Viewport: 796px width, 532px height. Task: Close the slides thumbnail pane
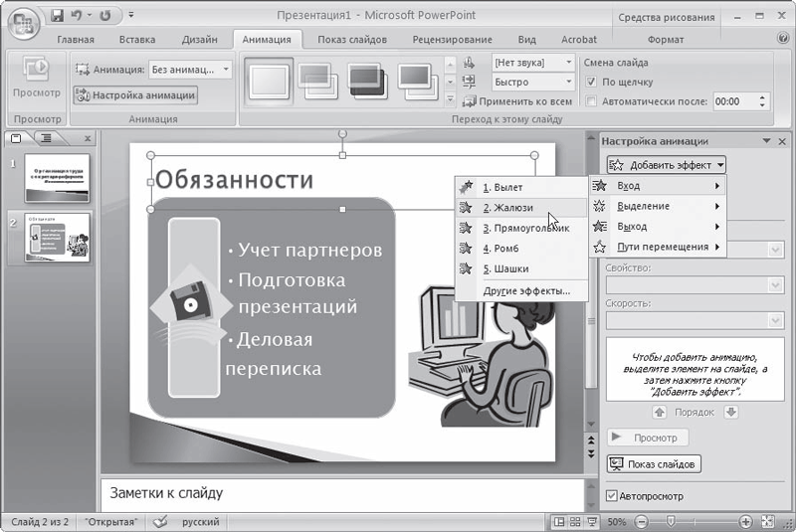[x=88, y=138]
